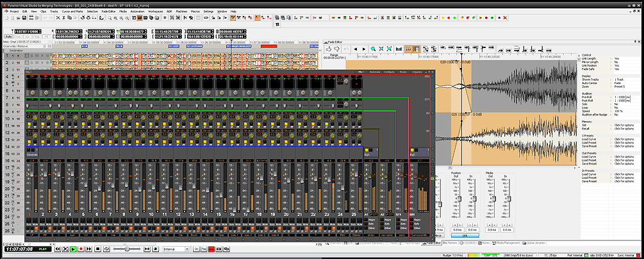Click the red X icon at toolbar end

pos(505,18)
